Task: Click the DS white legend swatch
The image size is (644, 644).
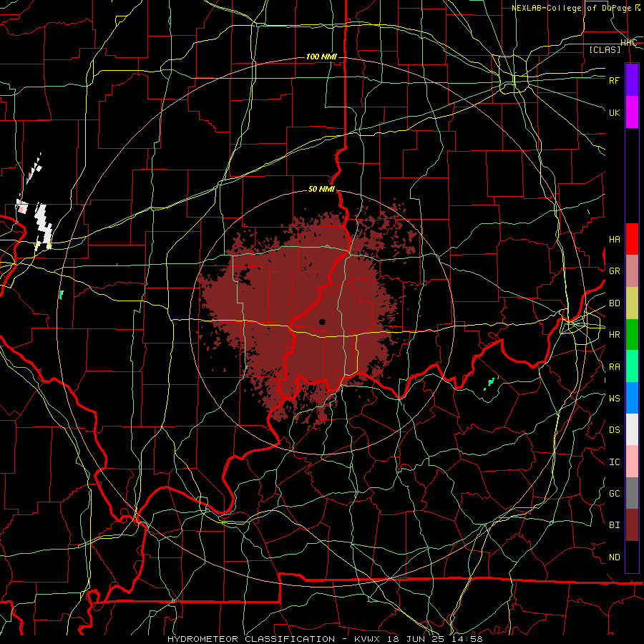Action: coord(632,429)
